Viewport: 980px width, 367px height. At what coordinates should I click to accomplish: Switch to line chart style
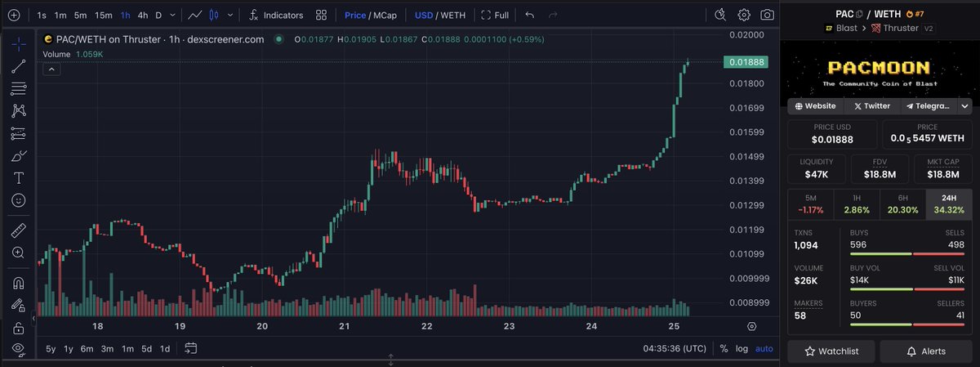click(x=194, y=15)
